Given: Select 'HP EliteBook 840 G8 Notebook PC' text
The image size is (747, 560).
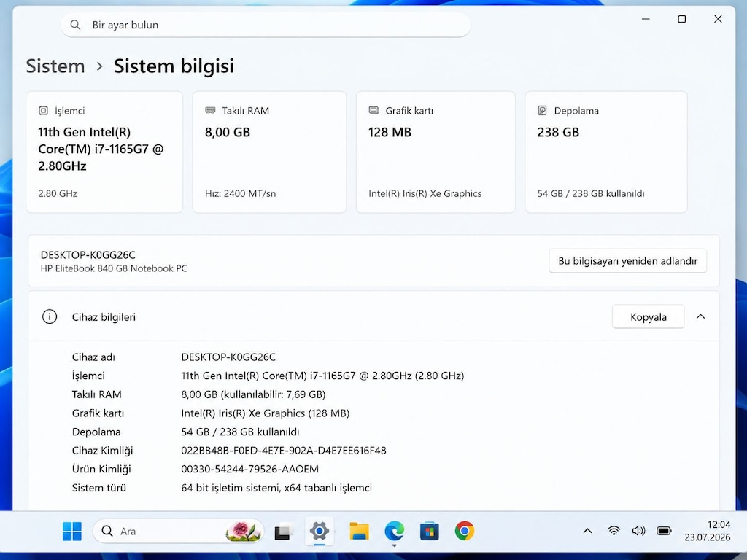Looking at the screenshot, I should click(x=114, y=268).
